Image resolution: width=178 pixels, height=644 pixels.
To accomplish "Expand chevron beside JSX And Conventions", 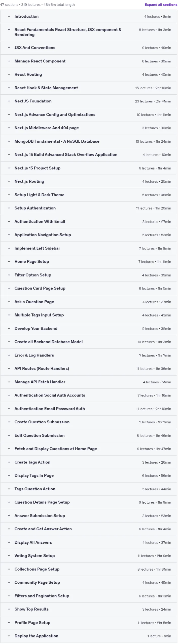I will [9, 48].
